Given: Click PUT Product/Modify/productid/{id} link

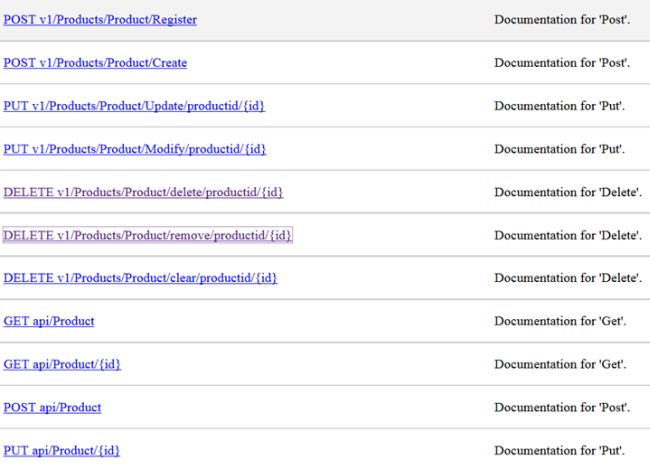Looking at the screenshot, I should tap(134, 149).
